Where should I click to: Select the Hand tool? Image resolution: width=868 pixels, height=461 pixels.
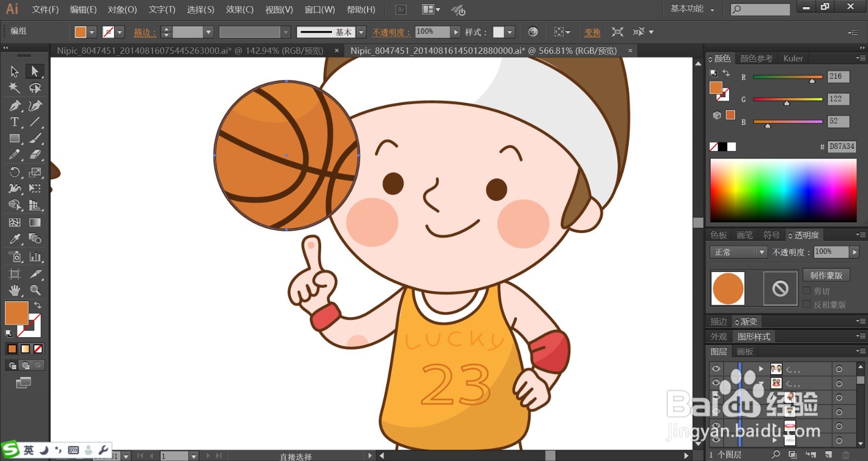coord(15,290)
